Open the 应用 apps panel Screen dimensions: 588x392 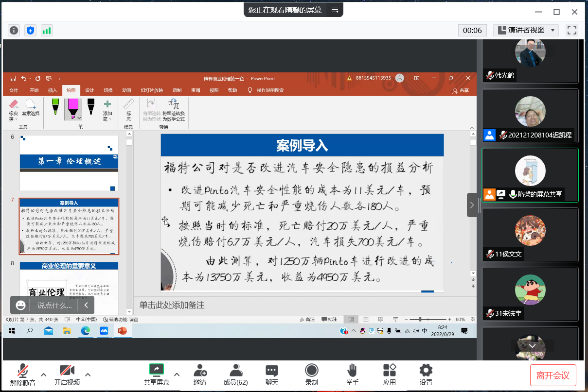[x=389, y=375]
